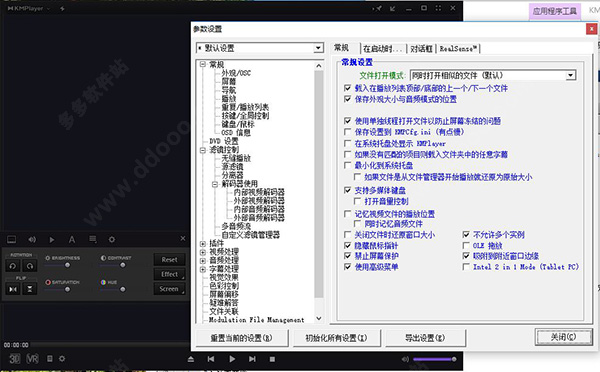Uncheck 不允许多个实例
The width and height of the screenshot is (600, 372).
point(466,234)
